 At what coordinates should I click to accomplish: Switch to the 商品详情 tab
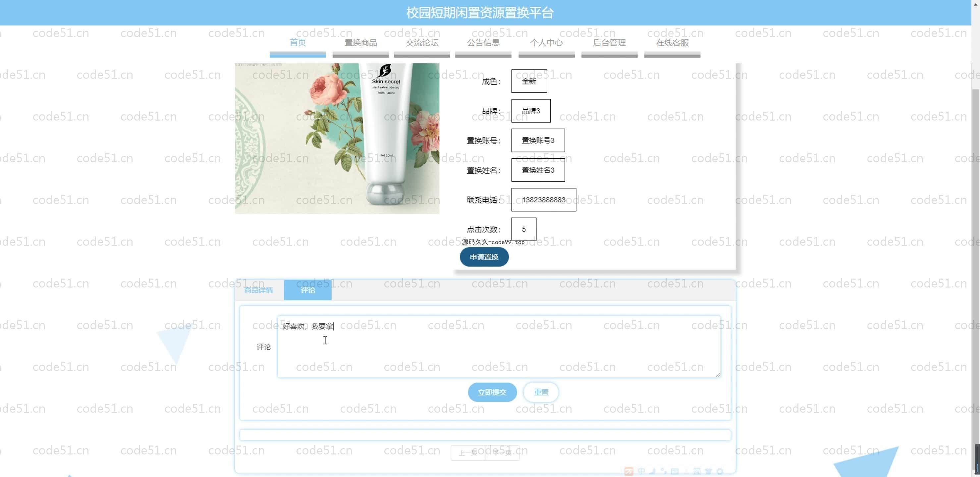click(259, 290)
